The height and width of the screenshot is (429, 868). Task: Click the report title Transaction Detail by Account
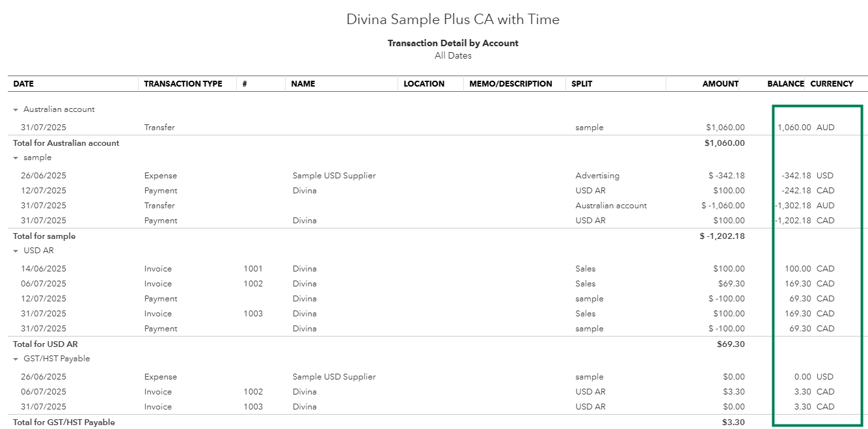coord(453,43)
